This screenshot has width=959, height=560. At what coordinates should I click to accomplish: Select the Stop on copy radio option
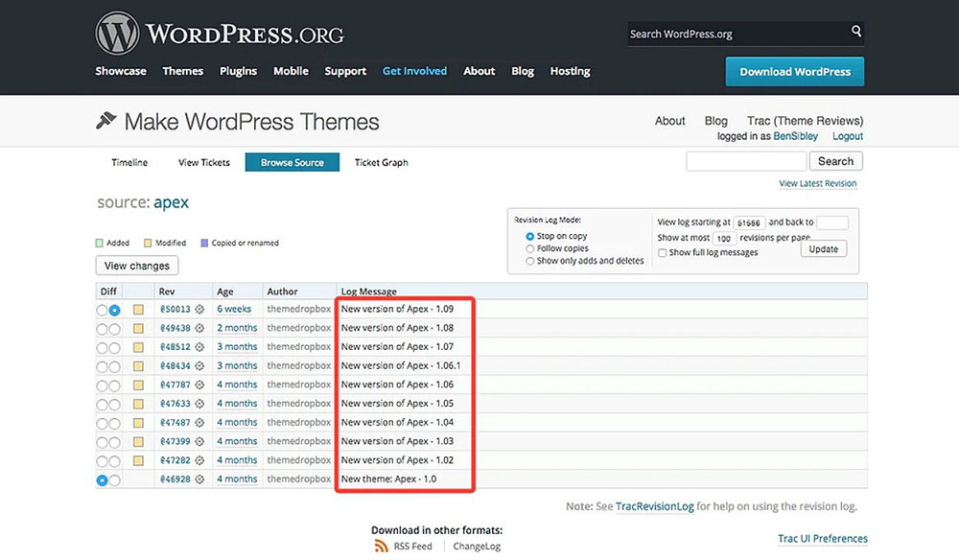(529, 236)
